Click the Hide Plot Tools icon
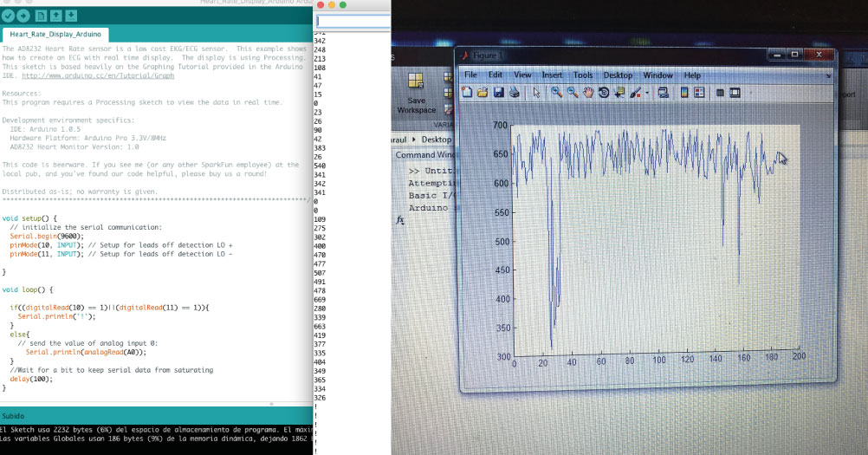This screenshot has width=868, height=455. tap(720, 93)
